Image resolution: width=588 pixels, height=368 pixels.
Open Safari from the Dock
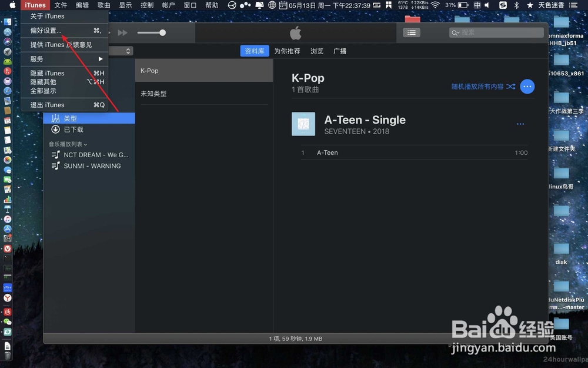(8, 91)
